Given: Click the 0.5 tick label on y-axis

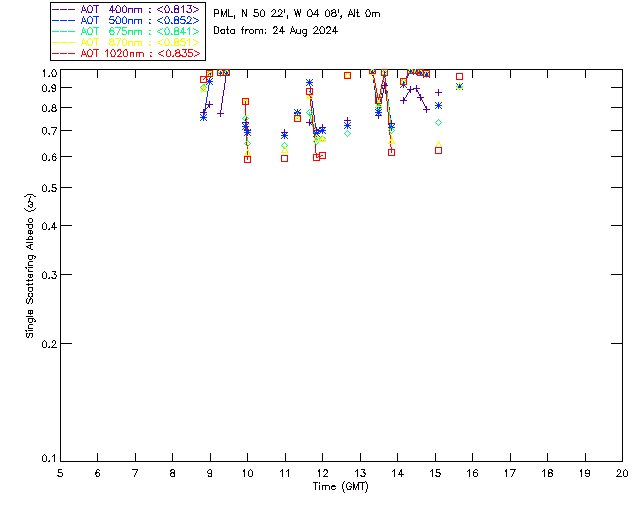Looking at the screenshot, I should point(46,188).
